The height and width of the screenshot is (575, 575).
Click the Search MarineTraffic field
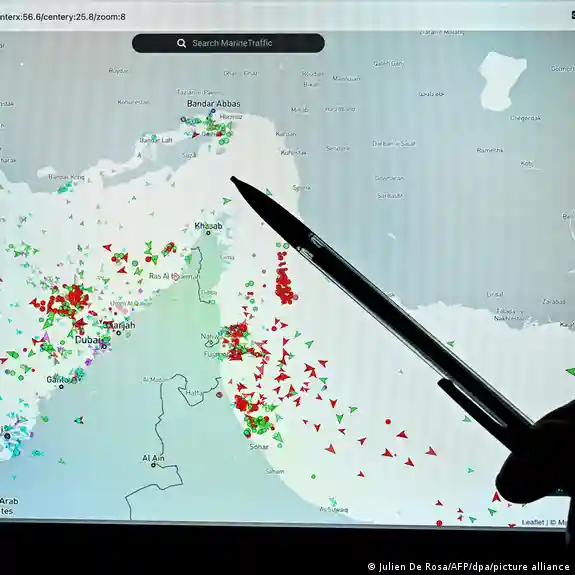(228, 43)
